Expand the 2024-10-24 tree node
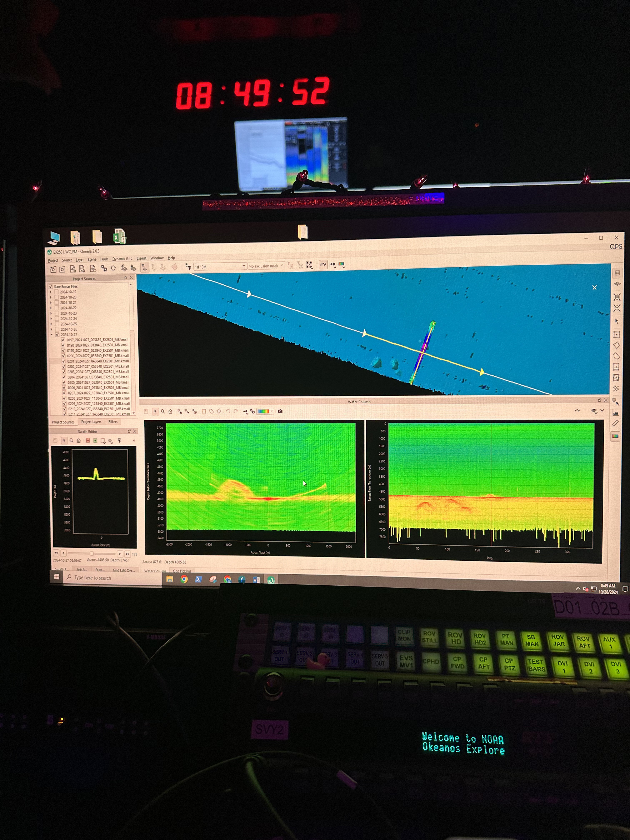The width and height of the screenshot is (630, 840). pos(51,319)
